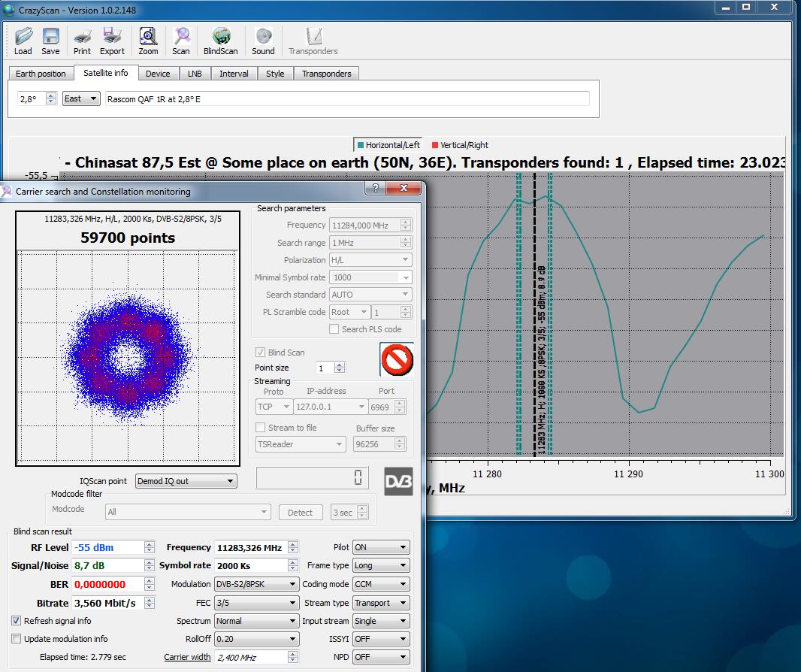Click the Signal/Noise stepper
The image size is (801, 672).
(150, 565)
